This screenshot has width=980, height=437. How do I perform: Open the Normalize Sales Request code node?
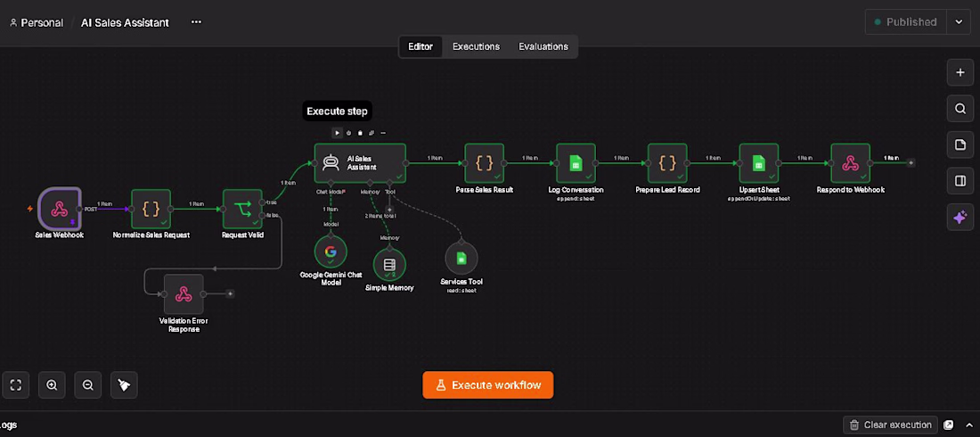point(151,209)
